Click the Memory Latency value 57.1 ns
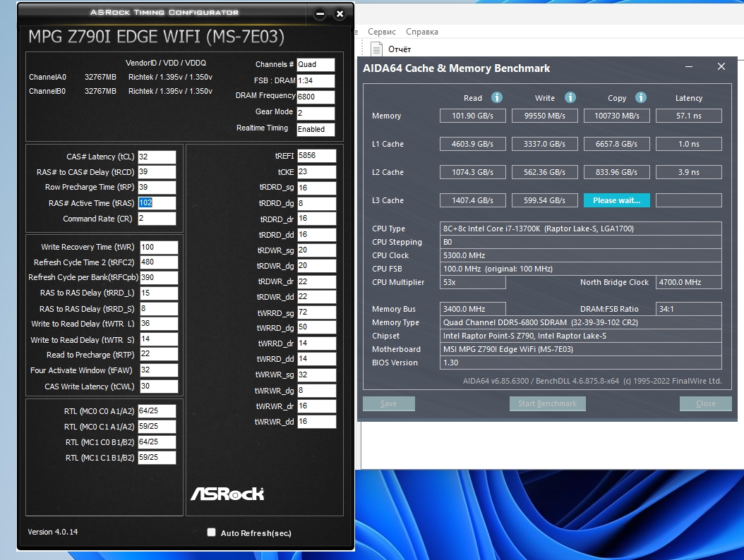This screenshot has width=744, height=560. [x=689, y=116]
